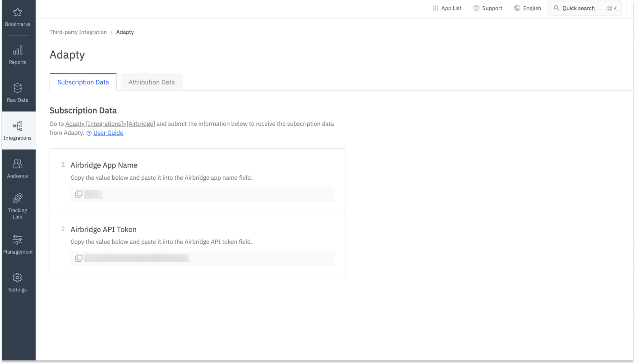Switch to Subscription Data tab
635x364 pixels.
[83, 82]
